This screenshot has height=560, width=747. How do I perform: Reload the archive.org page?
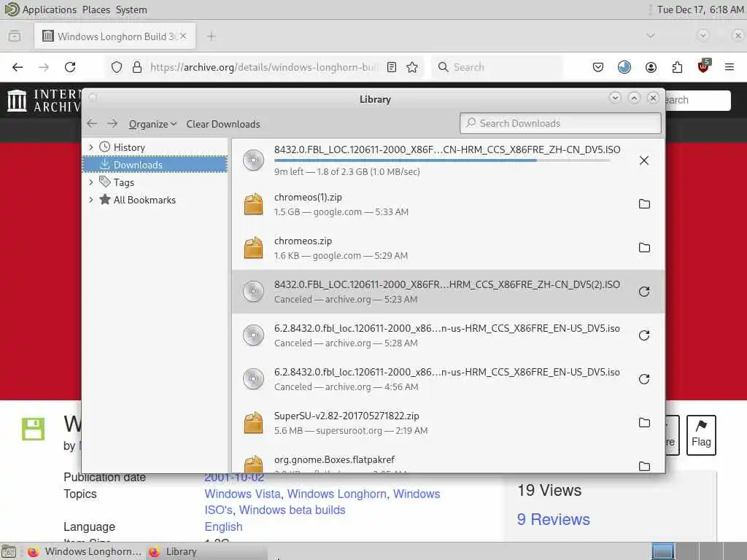pos(70,67)
